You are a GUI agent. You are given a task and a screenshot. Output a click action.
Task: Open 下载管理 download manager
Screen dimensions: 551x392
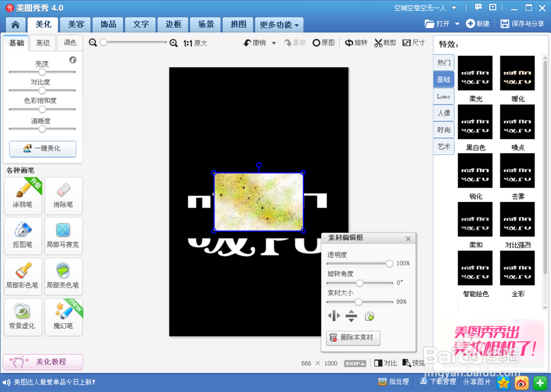click(x=438, y=382)
